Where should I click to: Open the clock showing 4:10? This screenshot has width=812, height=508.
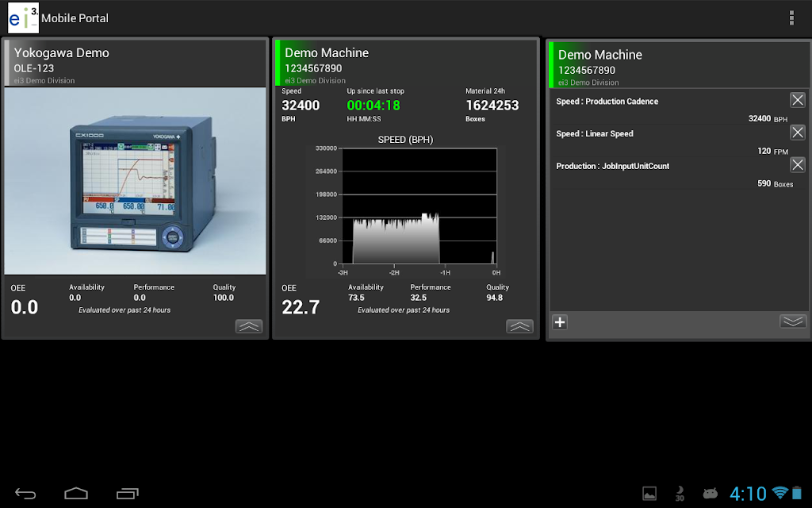[748, 494]
